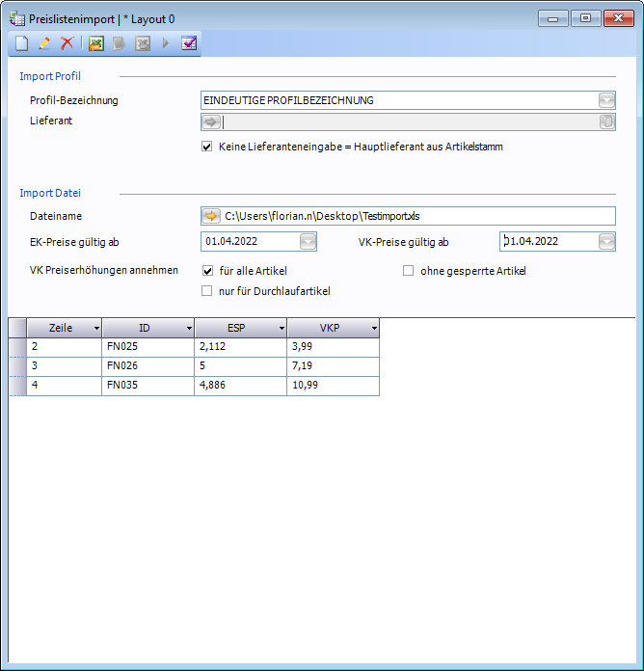Click the ESP column header

tap(235, 329)
